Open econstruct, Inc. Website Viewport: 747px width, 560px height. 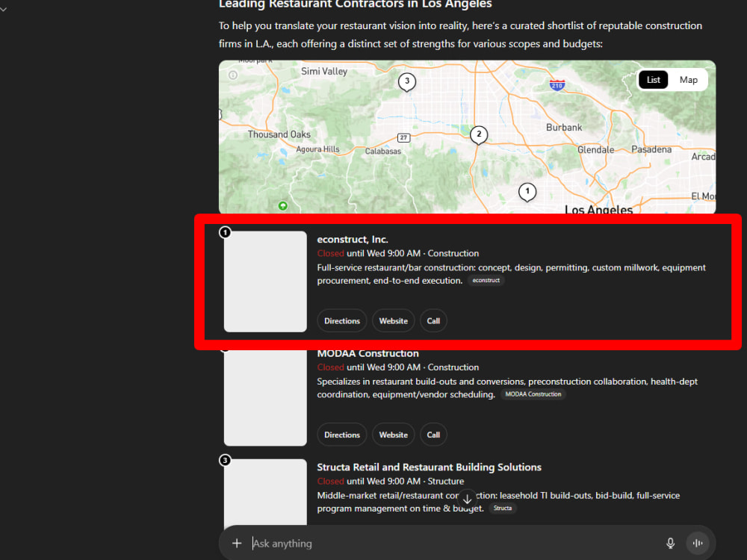tap(394, 321)
